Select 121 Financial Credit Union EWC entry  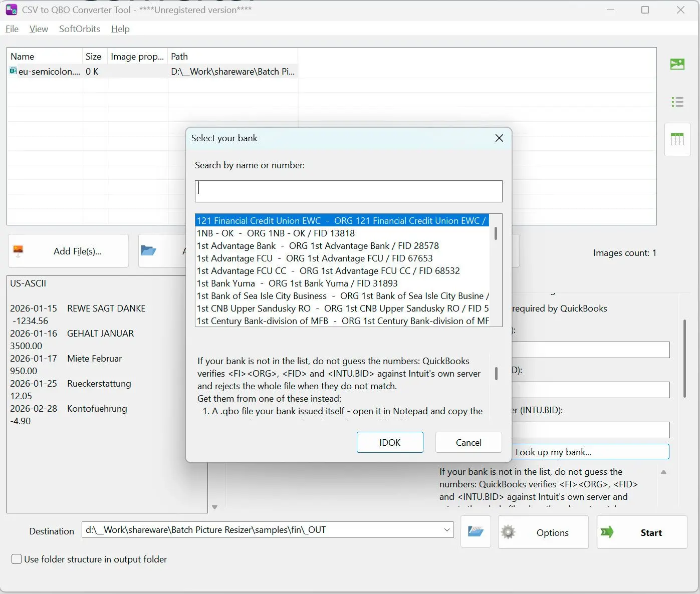coord(342,221)
